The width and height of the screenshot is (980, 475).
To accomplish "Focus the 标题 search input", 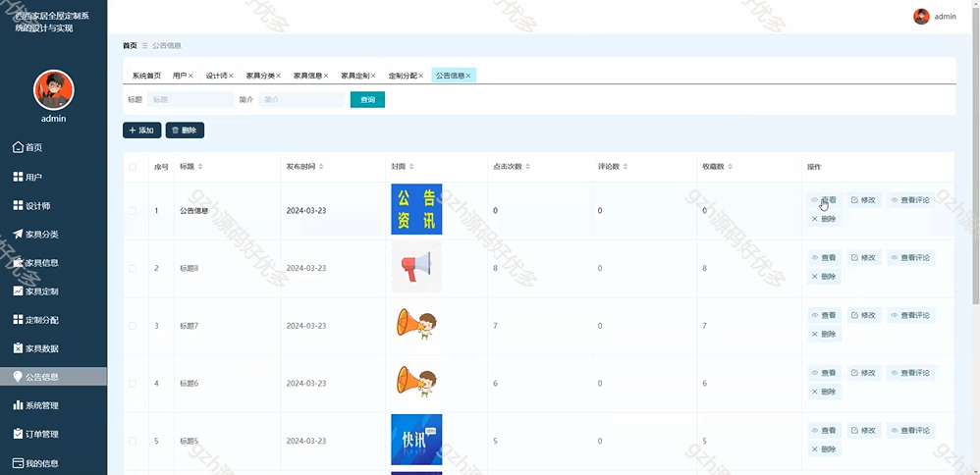I will click(x=191, y=99).
